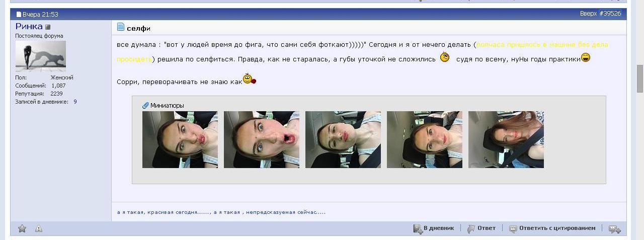This screenshot has height=240, width=644.
Task: Open Ринка's avatar image
Action: coord(40,56)
